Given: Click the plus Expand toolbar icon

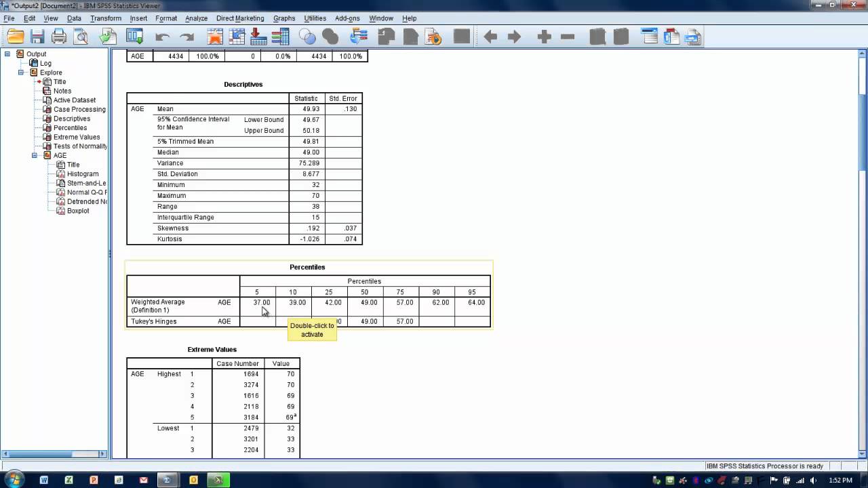Looking at the screenshot, I should pyautogui.click(x=544, y=37).
